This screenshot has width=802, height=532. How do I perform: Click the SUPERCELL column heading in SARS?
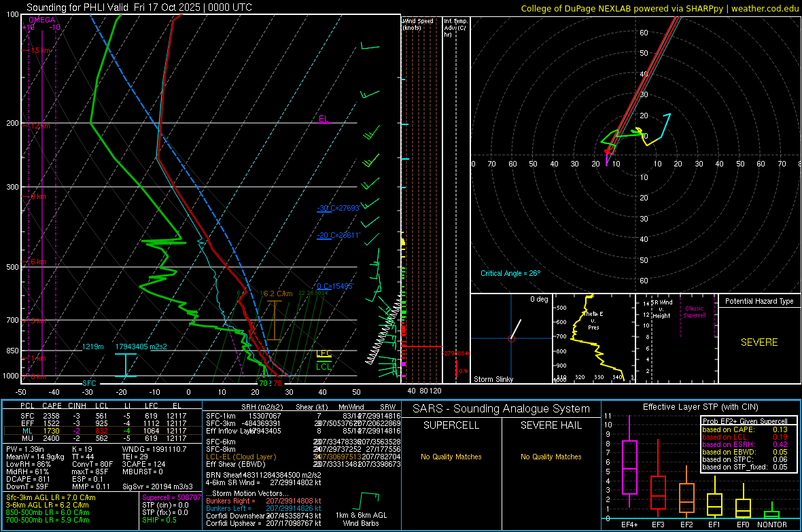[x=451, y=425]
